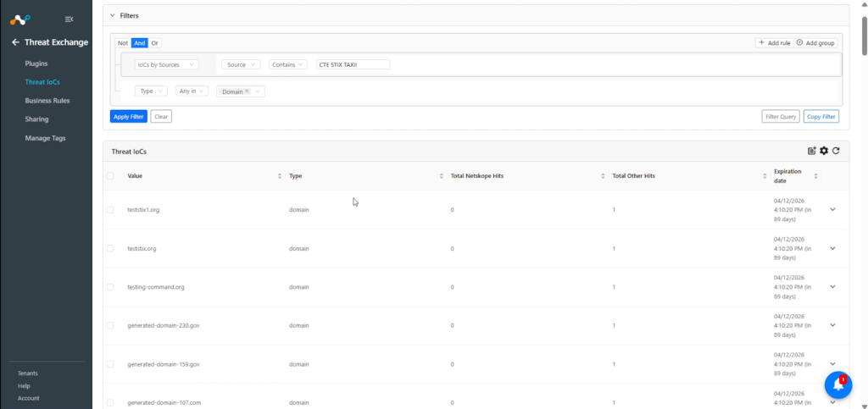Viewport: 868px width, 409px height.
Task: Select the Not operator toggle
Action: tap(123, 43)
